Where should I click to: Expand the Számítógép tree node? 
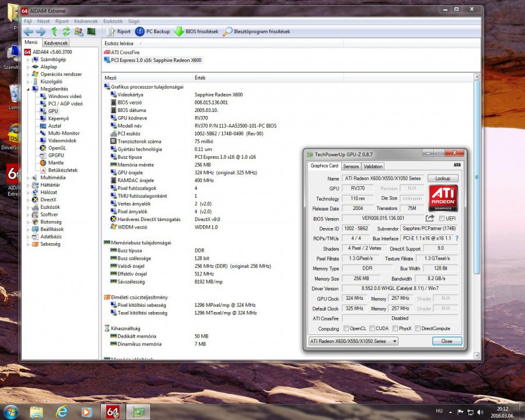click(27, 60)
